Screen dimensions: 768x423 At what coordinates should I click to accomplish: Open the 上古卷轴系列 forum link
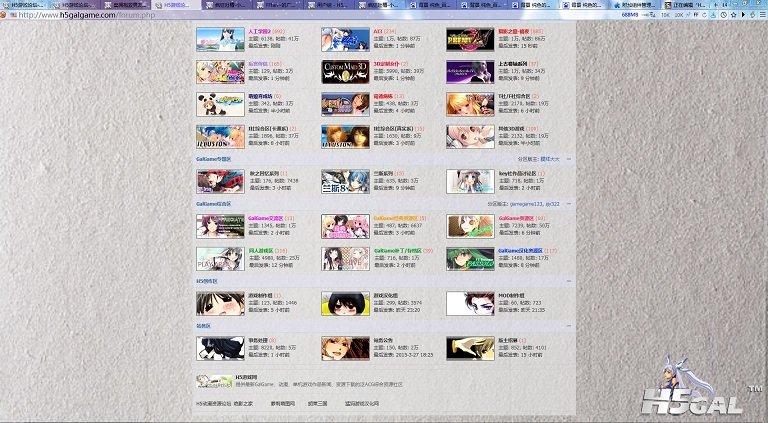tap(513, 64)
